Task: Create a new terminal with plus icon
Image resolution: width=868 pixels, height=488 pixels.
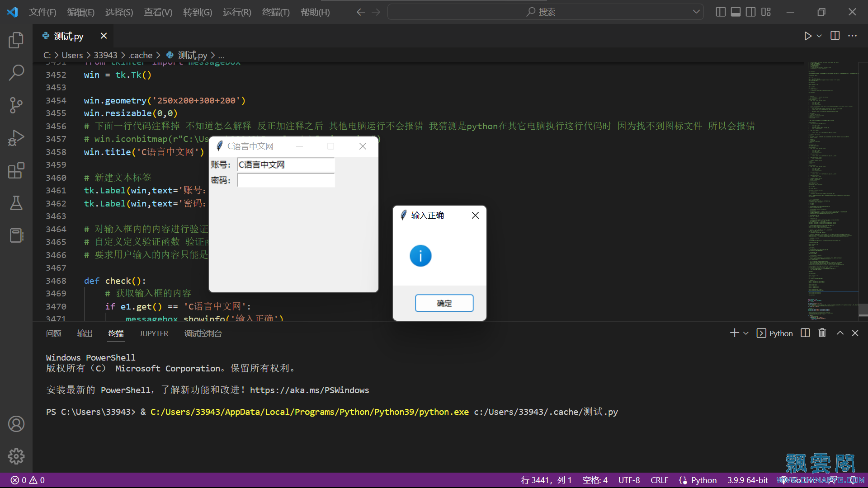Action: coord(734,333)
